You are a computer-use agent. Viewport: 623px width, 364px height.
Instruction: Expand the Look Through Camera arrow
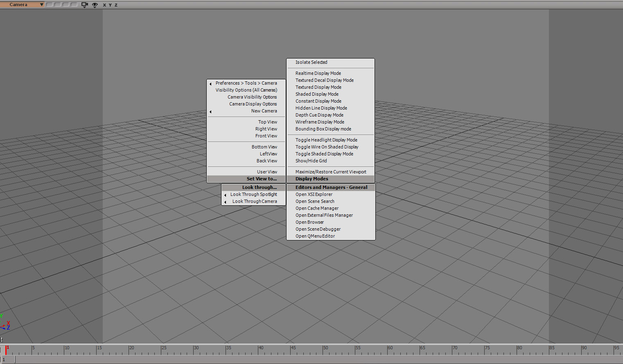(x=225, y=202)
